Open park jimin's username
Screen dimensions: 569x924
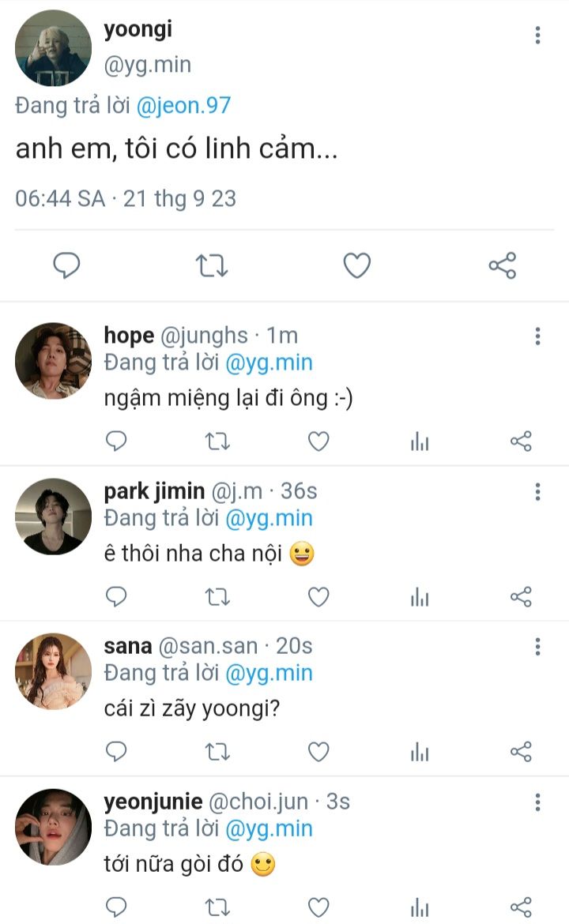tap(153, 491)
